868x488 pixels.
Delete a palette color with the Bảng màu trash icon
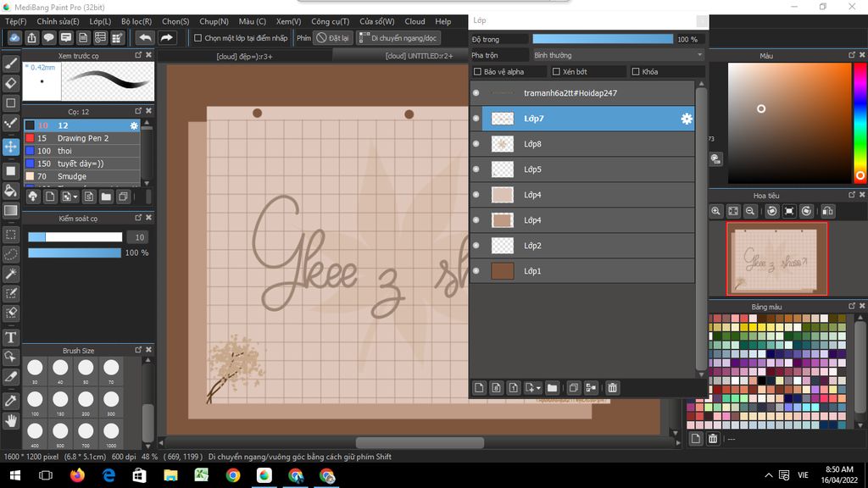[x=713, y=439]
